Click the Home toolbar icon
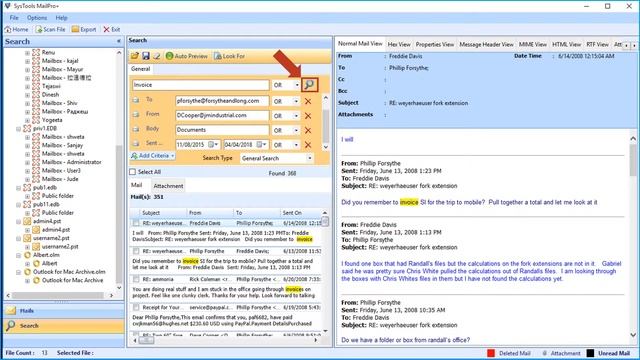 click(x=8, y=29)
